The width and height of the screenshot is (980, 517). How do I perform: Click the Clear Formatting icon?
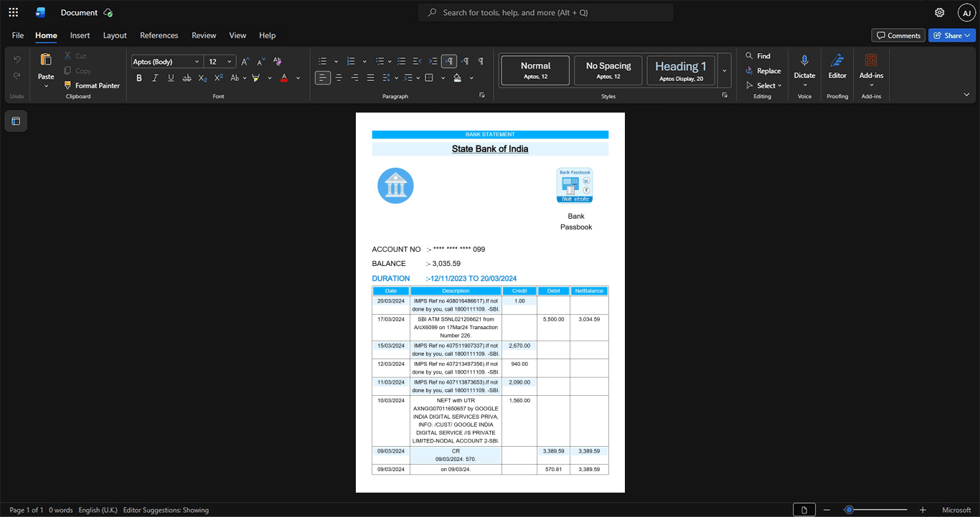pos(278,62)
